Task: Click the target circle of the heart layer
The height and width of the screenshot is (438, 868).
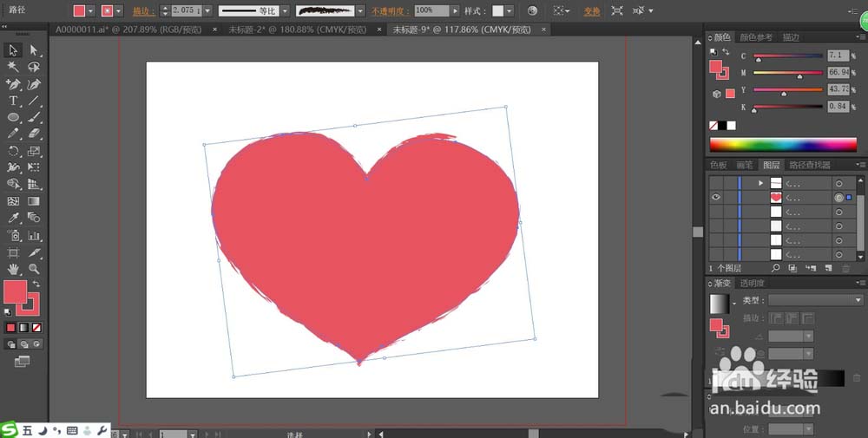Action: click(839, 198)
